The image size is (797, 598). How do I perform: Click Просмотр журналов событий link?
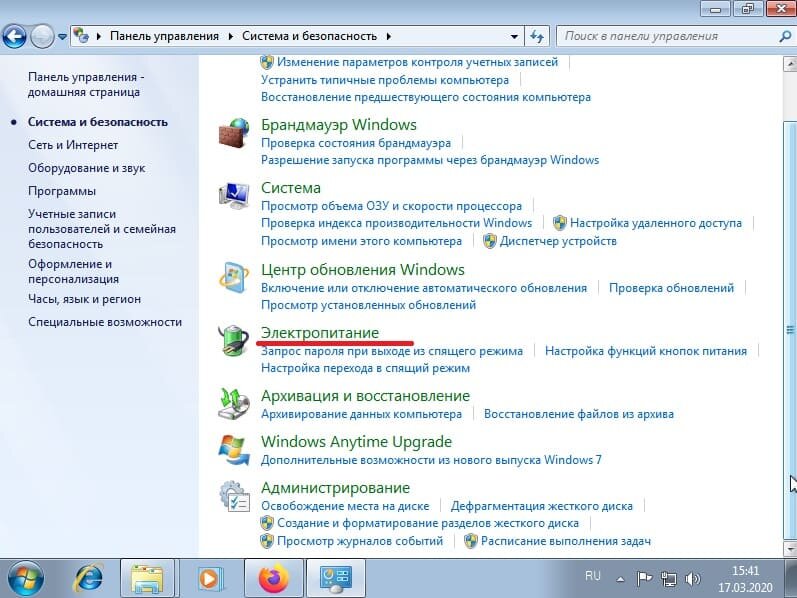pos(360,541)
